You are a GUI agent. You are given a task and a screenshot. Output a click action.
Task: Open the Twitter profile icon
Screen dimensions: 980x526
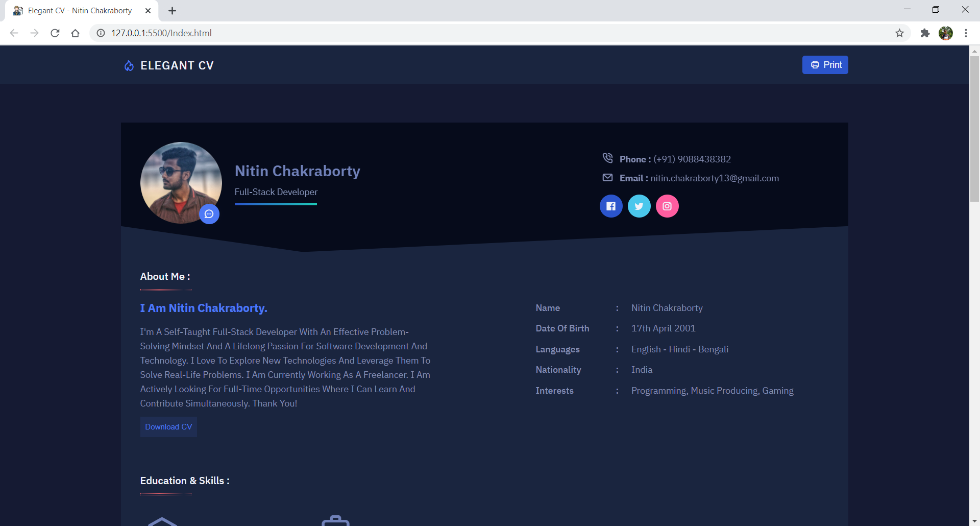pos(639,206)
